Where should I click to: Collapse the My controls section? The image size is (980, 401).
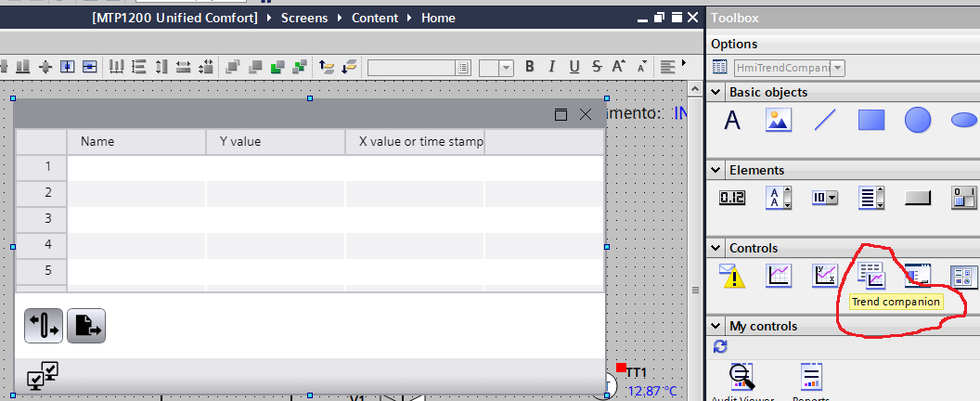pyautogui.click(x=716, y=327)
